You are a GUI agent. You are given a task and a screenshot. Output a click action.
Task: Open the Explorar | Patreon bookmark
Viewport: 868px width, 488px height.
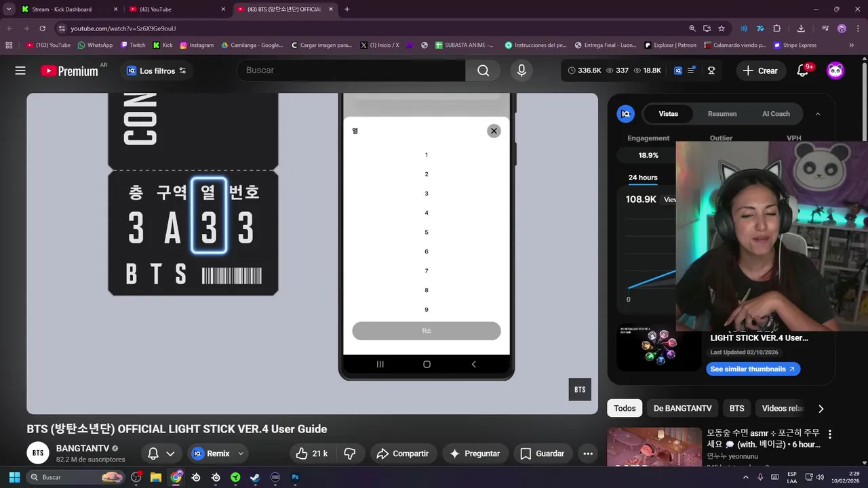coord(670,45)
